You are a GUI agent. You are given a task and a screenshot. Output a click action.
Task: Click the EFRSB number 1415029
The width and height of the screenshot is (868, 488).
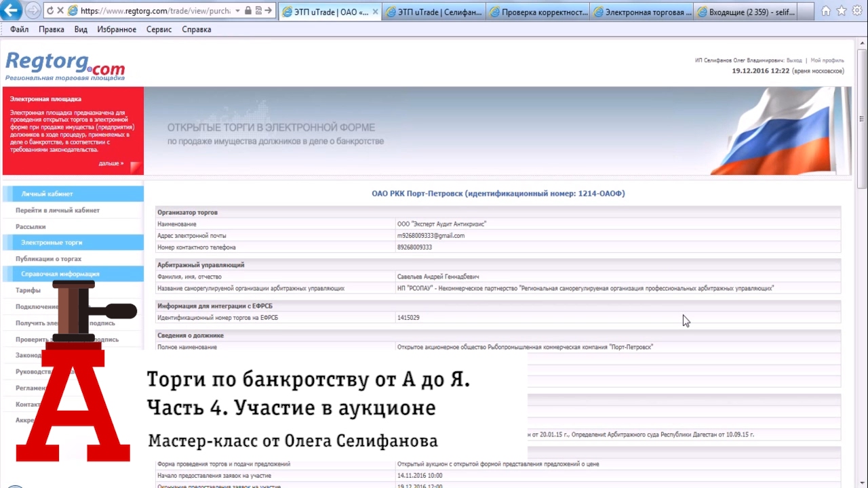[x=408, y=318]
